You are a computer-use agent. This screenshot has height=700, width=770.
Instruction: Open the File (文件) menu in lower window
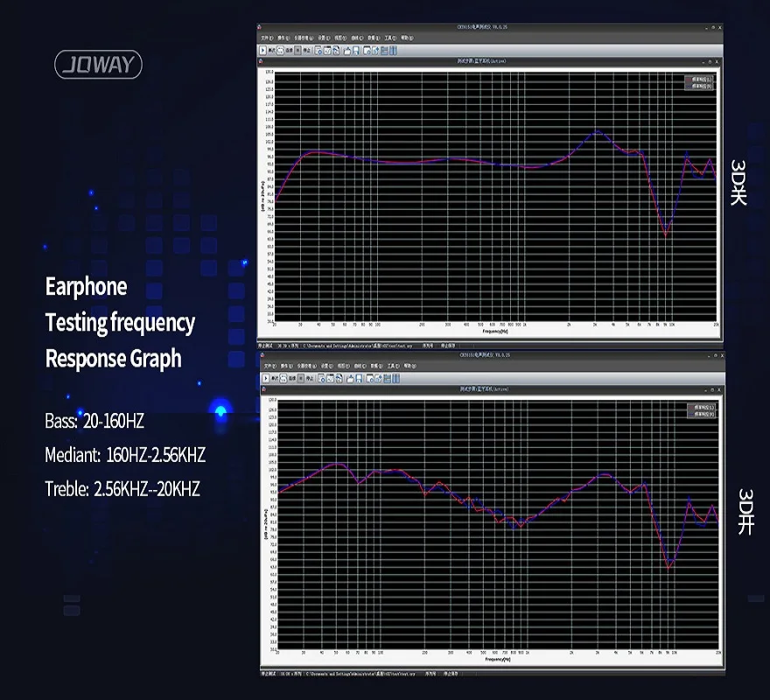(270, 366)
